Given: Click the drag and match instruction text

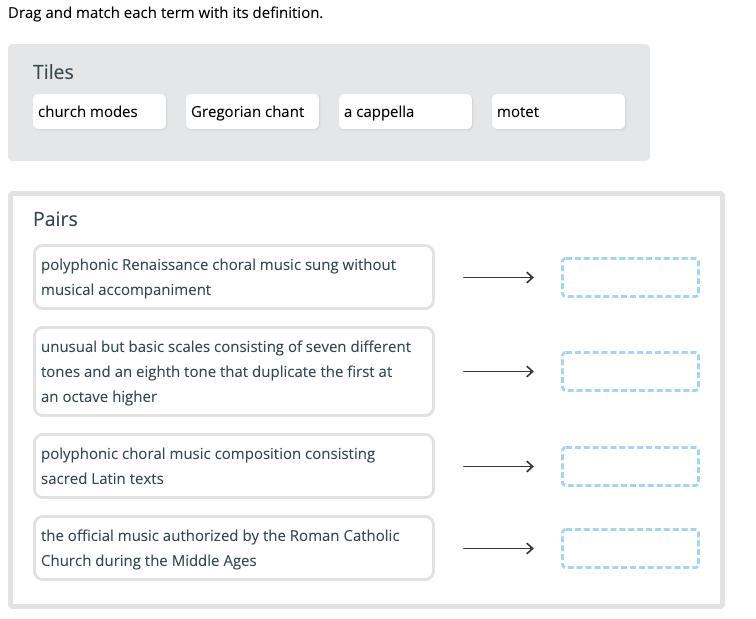Looking at the screenshot, I should point(165,13).
